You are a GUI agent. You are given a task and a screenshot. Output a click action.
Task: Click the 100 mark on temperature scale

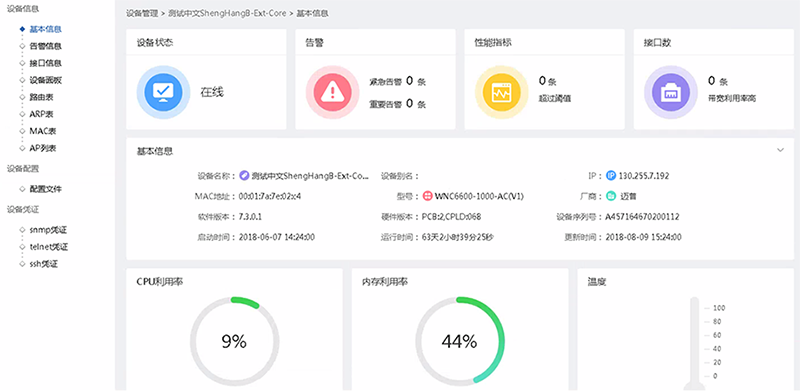(x=719, y=308)
